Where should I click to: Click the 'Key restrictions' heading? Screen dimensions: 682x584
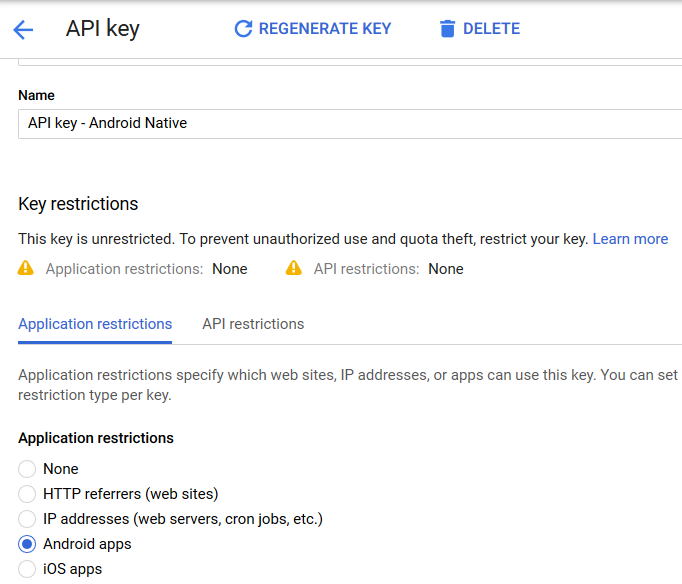(x=78, y=204)
